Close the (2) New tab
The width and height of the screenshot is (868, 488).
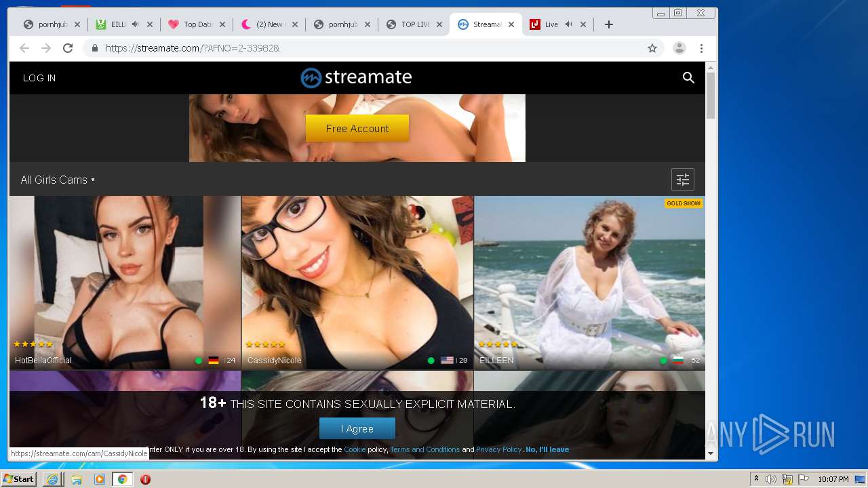coord(295,24)
